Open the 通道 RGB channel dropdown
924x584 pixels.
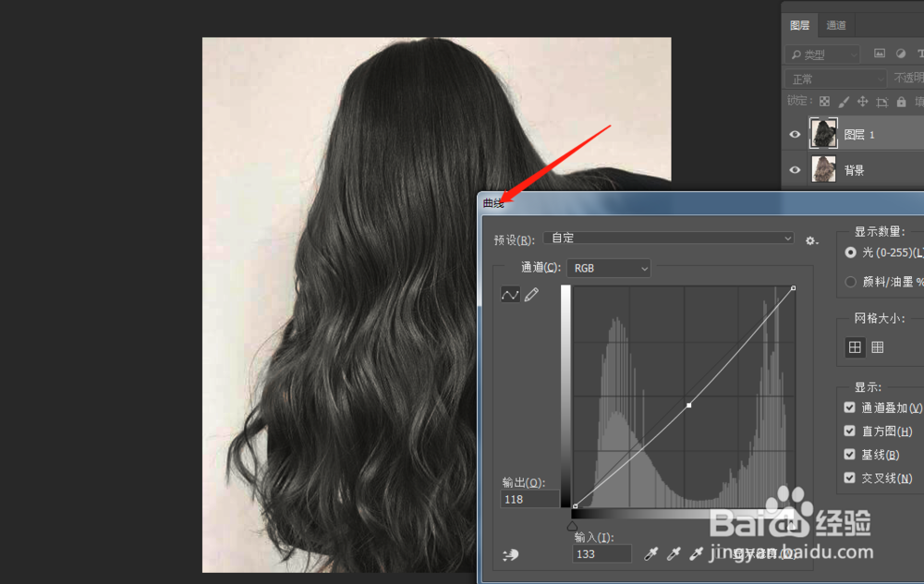pos(609,268)
